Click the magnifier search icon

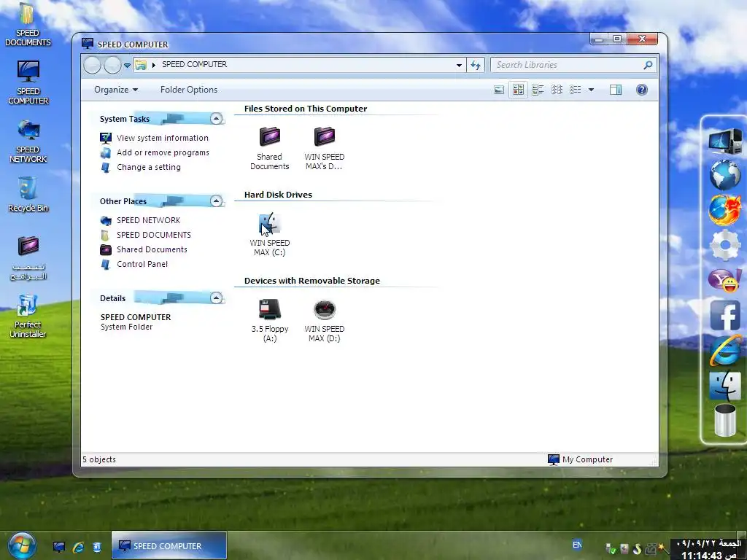(648, 65)
